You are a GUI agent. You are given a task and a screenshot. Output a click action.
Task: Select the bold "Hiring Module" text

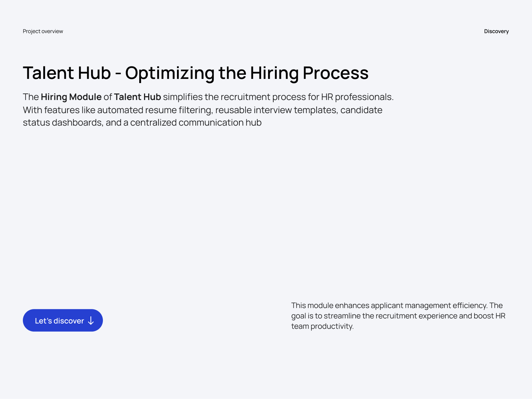tap(71, 97)
